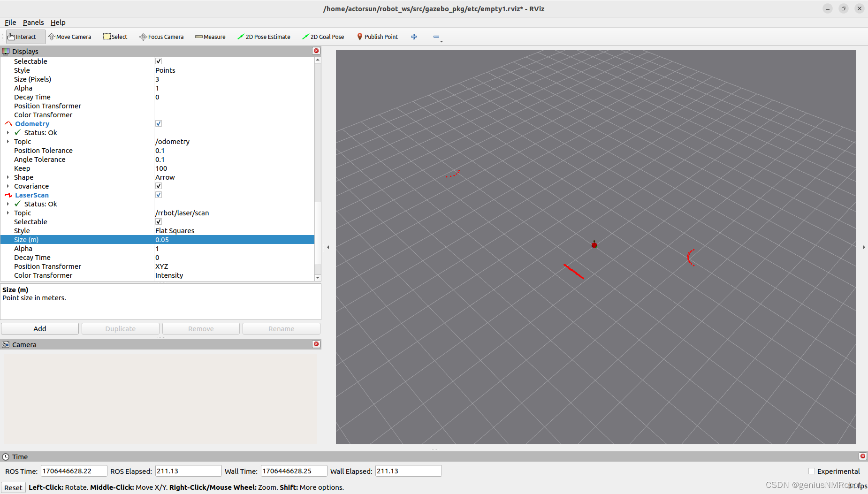This screenshot has width=868, height=494.
Task: Toggle the Odometry display checkbox
Action: (158, 123)
